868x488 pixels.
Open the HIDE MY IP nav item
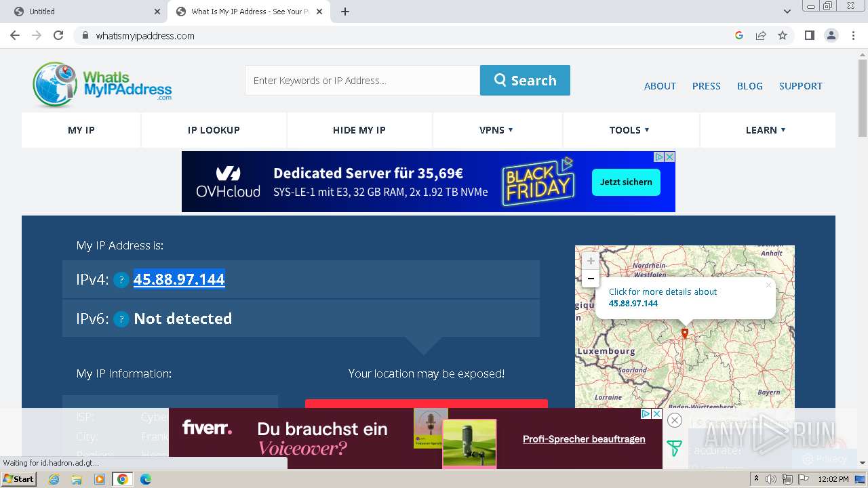tap(359, 130)
